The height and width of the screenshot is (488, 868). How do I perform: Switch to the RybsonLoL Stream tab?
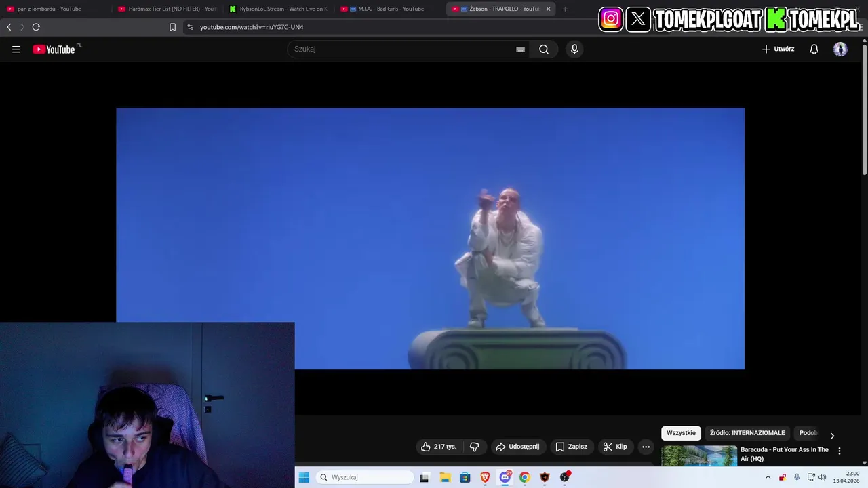(x=278, y=9)
